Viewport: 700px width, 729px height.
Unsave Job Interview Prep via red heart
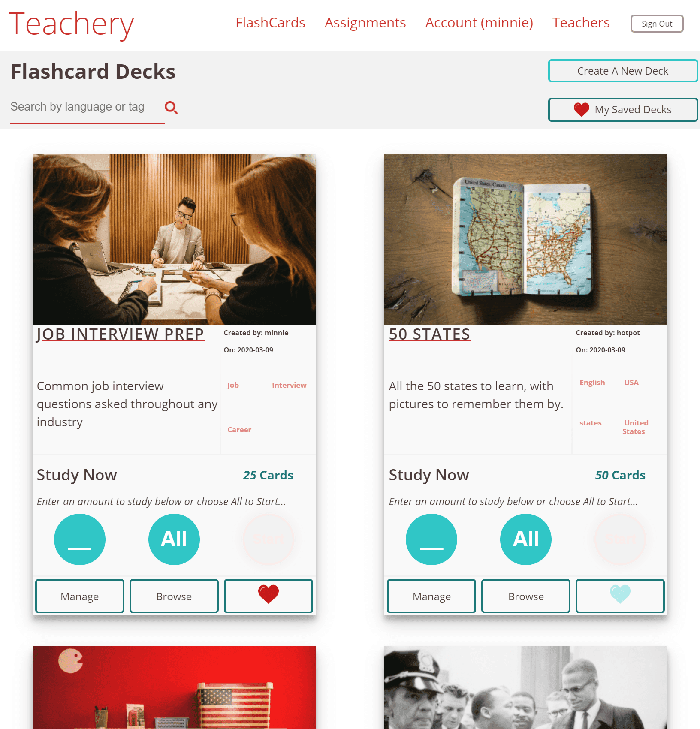pos(269,596)
